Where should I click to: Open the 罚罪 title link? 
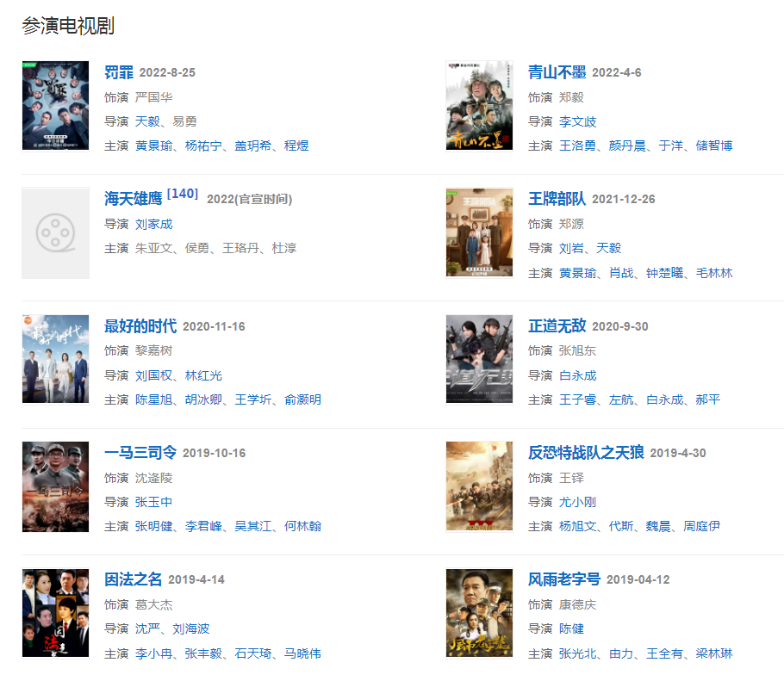118,72
